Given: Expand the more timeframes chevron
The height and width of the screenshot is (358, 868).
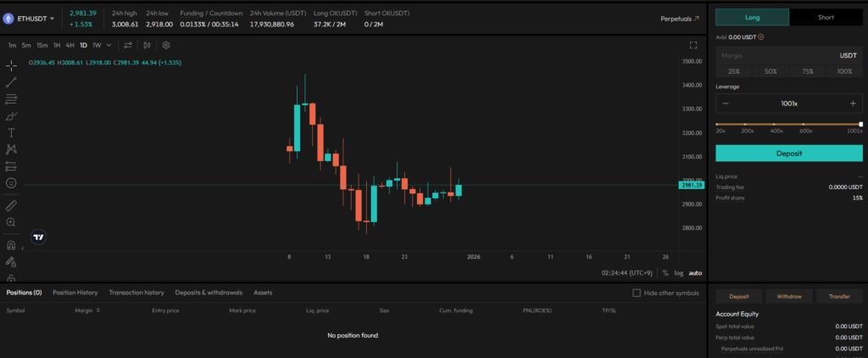Looking at the screenshot, I should [x=109, y=45].
